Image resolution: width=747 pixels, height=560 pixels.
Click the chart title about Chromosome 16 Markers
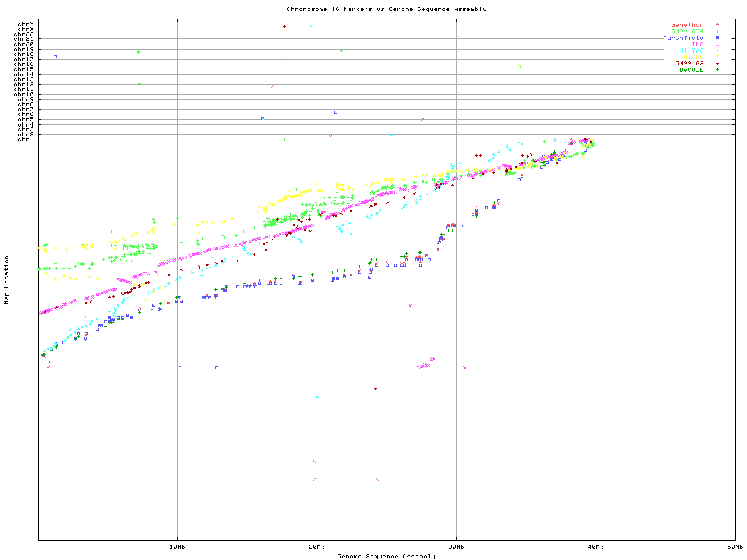point(386,9)
